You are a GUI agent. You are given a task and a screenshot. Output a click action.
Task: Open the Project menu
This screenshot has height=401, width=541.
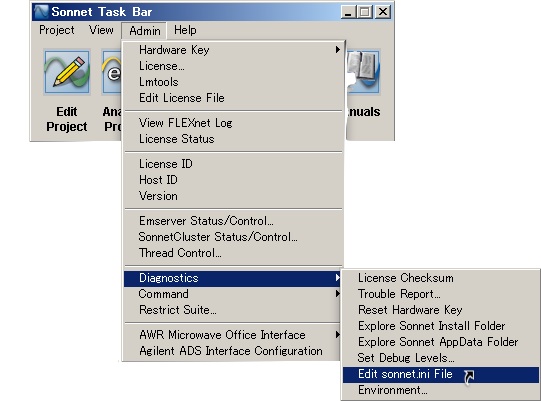57,30
